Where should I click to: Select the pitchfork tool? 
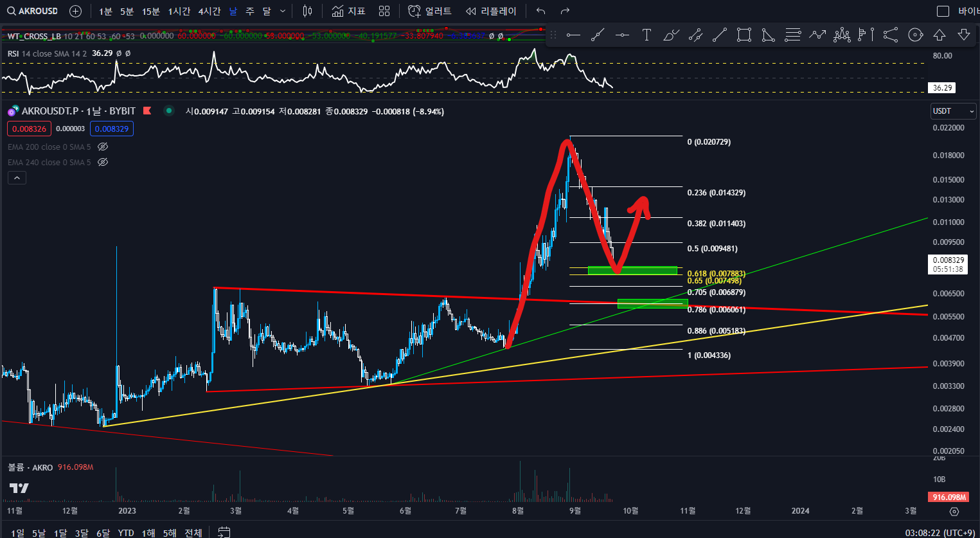[891, 35]
